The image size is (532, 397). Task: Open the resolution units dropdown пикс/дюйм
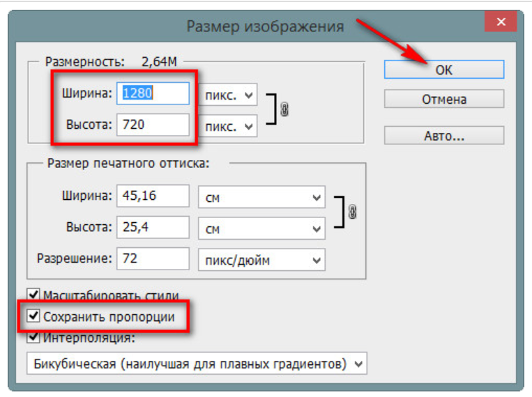coord(261,260)
